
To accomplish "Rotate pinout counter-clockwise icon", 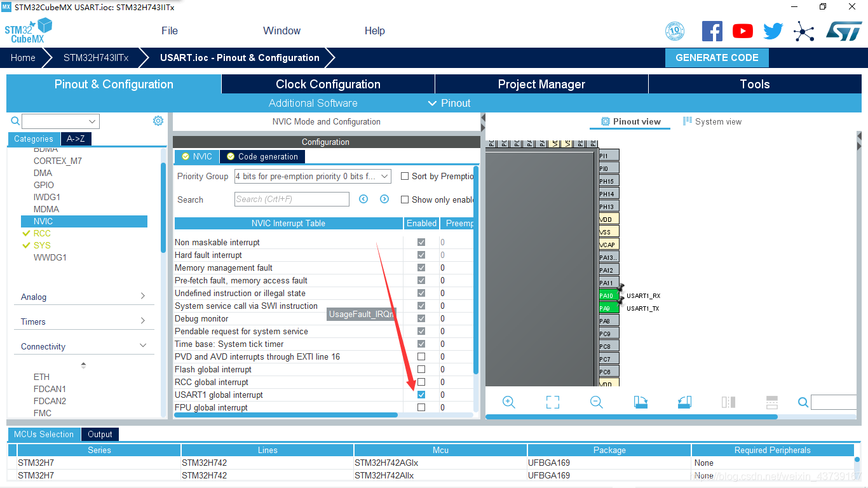I will [684, 402].
